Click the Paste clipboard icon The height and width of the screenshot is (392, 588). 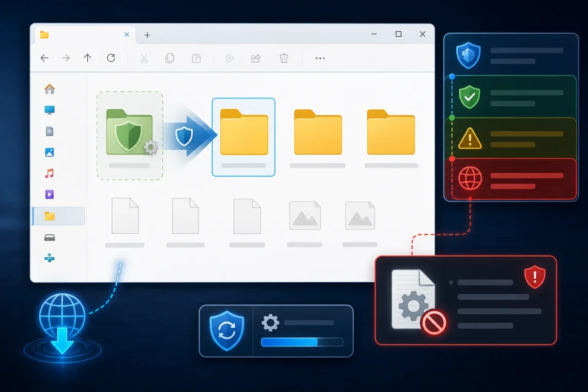(x=196, y=58)
